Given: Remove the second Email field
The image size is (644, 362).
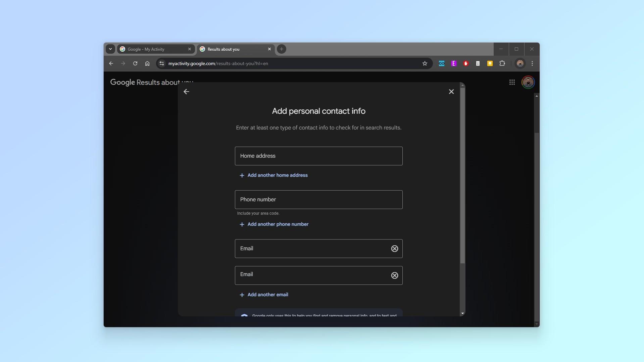Looking at the screenshot, I should click(x=394, y=275).
